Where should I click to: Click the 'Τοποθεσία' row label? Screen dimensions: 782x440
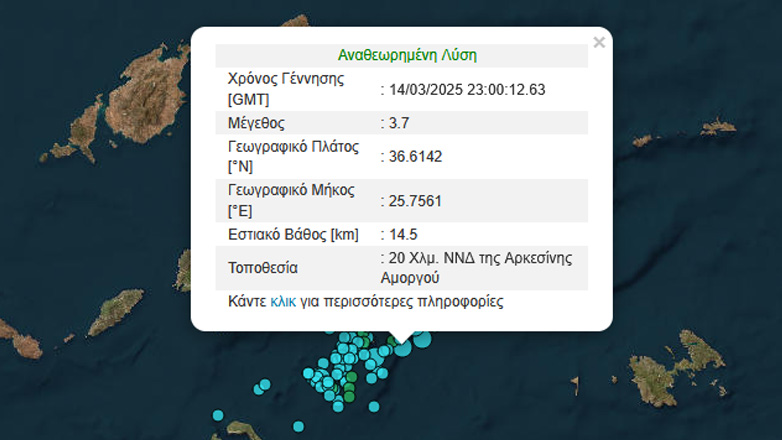pyautogui.click(x=263, y=268)
